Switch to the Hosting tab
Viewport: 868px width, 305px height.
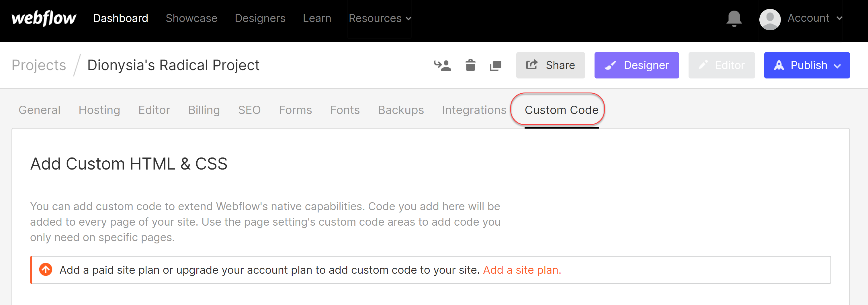pos(99,110)
